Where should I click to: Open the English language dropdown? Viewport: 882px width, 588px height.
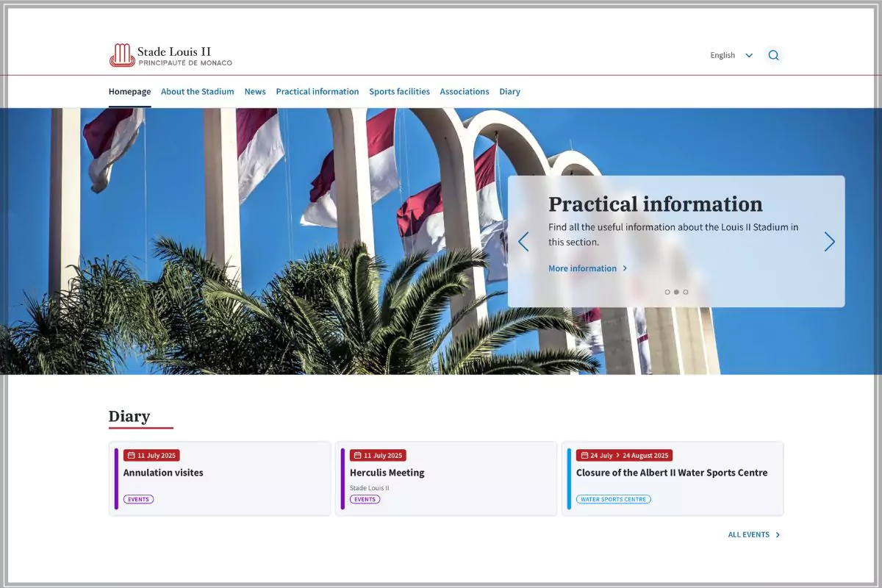(x=731, y=55)
